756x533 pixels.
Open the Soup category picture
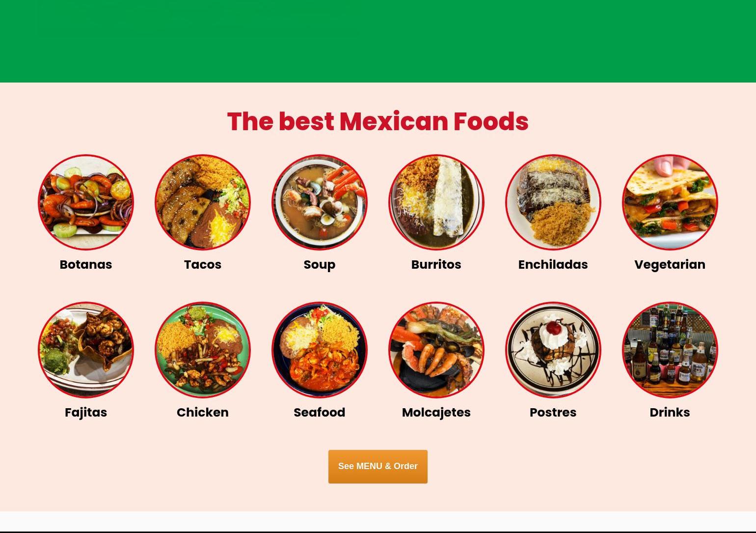coord(320,202)
